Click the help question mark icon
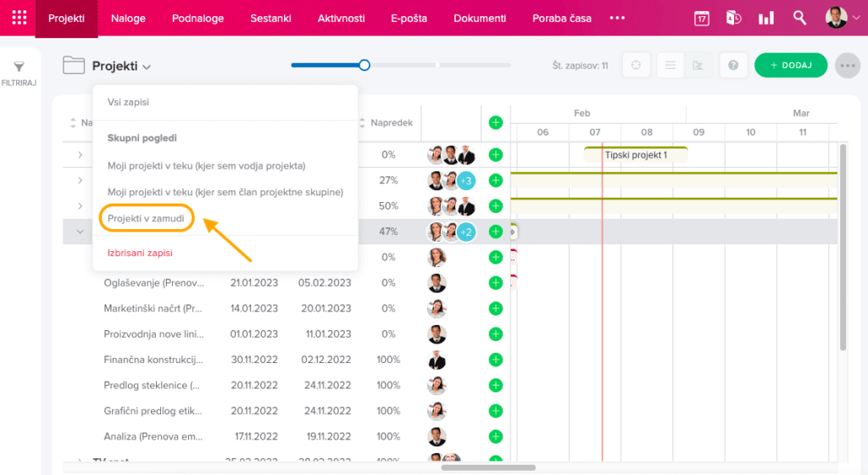 point(733,65)
